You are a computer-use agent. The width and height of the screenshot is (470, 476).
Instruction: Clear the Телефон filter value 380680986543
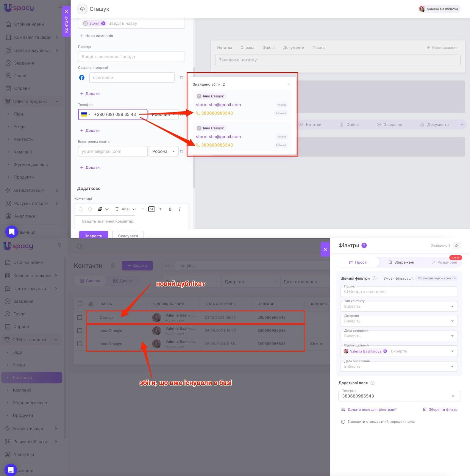(x=453, y=396)
